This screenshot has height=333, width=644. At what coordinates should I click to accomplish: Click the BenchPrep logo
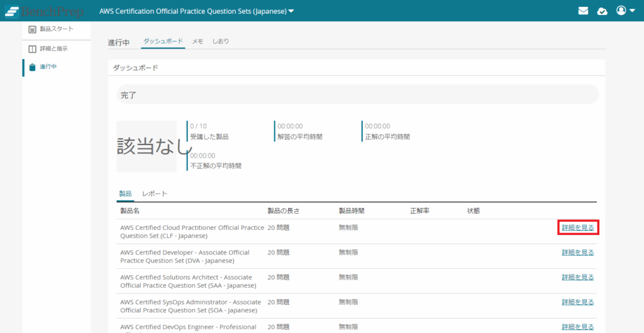click(44, 11)
